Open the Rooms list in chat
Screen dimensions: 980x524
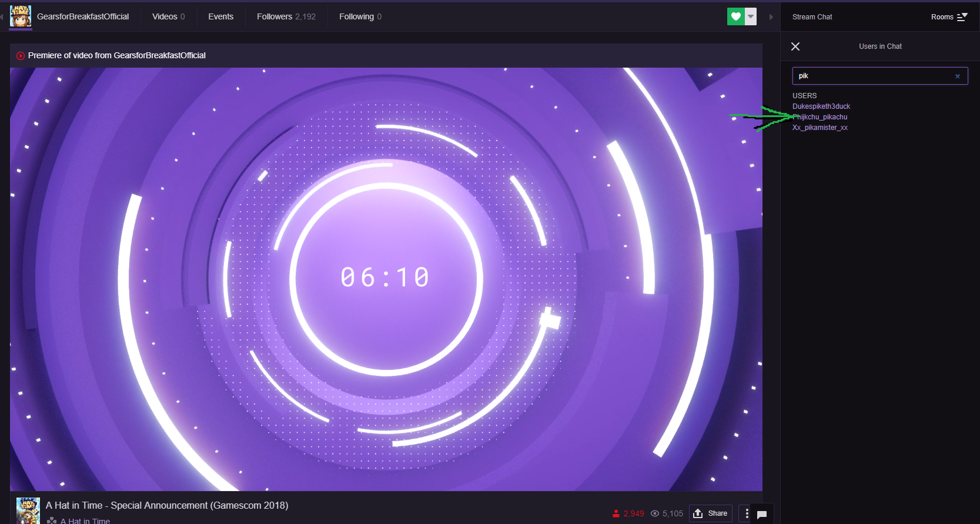coord(949,17)
